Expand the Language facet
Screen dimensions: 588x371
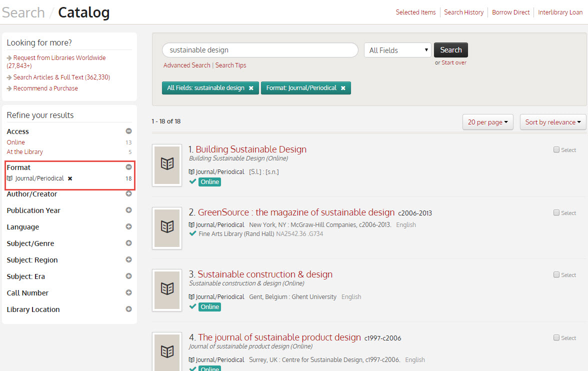point(128,226)
